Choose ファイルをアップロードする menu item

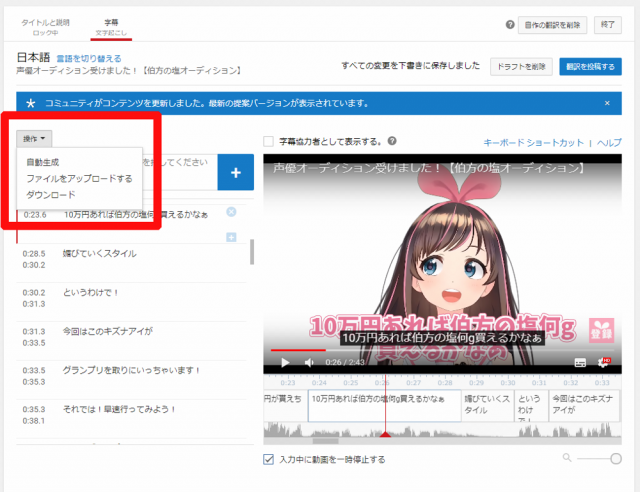click(x=79, y=178)
